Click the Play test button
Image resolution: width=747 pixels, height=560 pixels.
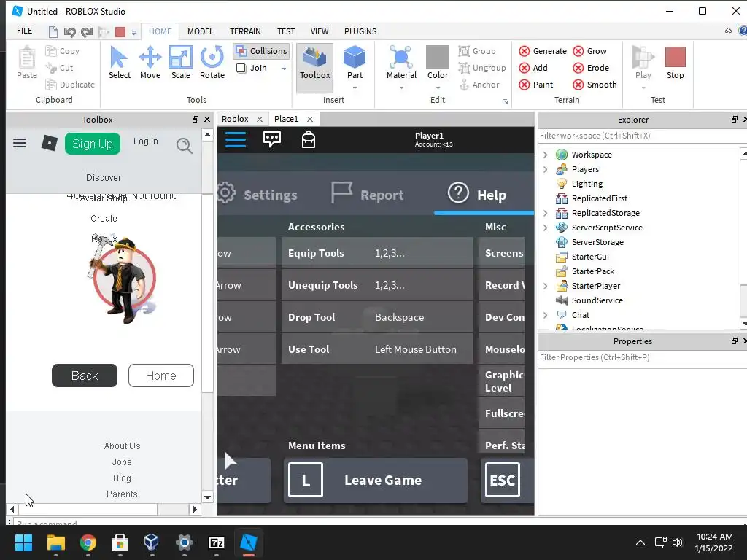[643, 63]
